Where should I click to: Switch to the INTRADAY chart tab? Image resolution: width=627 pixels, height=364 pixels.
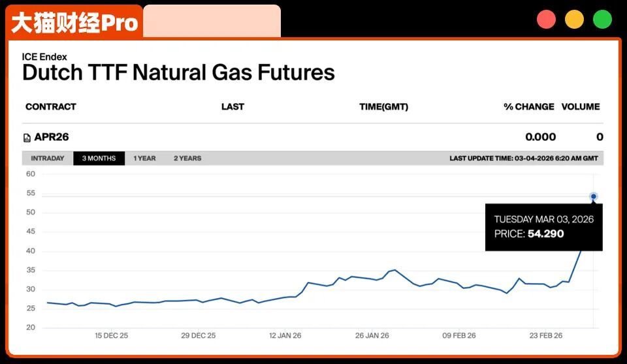click(48, 159)
